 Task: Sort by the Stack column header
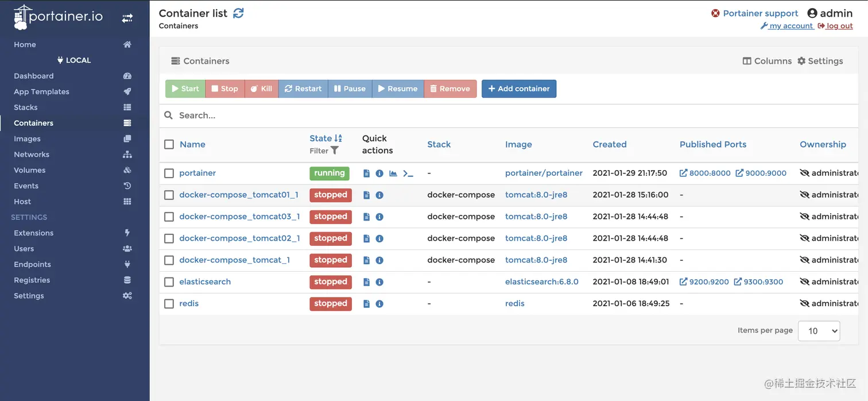[x=439, y=144]
